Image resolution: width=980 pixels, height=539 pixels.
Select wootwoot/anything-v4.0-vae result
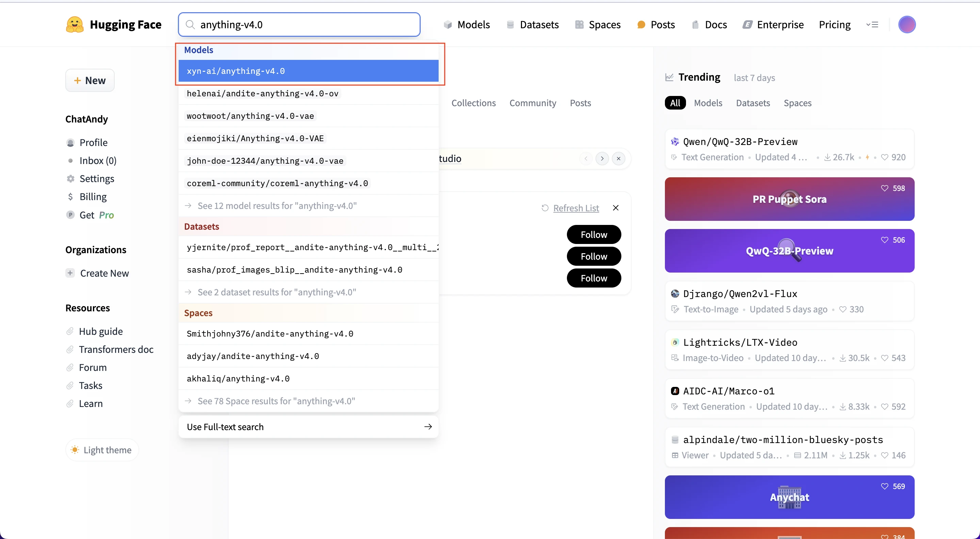[309, 116]
